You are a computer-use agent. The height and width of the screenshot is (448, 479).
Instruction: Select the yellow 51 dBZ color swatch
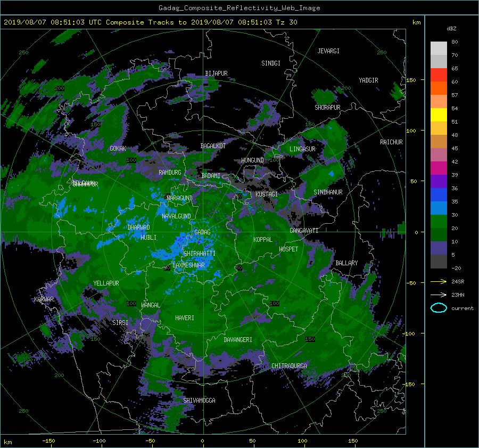pos(439,115)
